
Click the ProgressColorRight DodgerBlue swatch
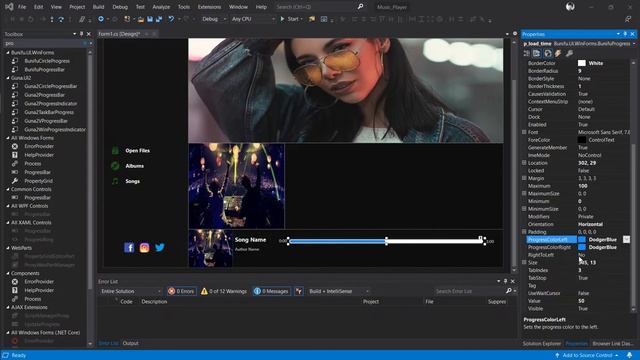582,247
